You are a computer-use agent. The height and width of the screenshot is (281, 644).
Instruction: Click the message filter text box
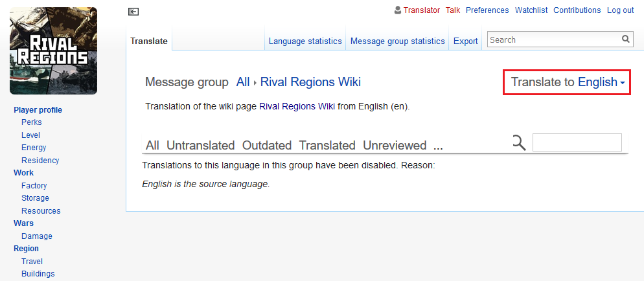pos(577,142)
